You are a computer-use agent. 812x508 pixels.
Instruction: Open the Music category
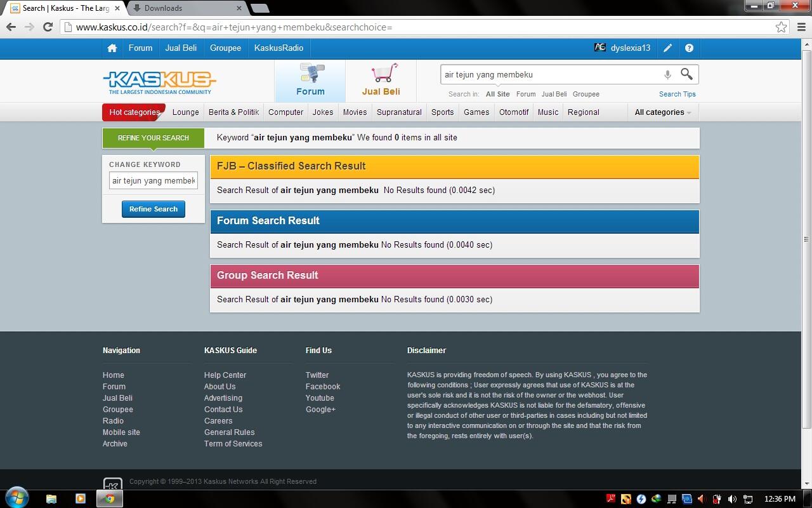548,112
